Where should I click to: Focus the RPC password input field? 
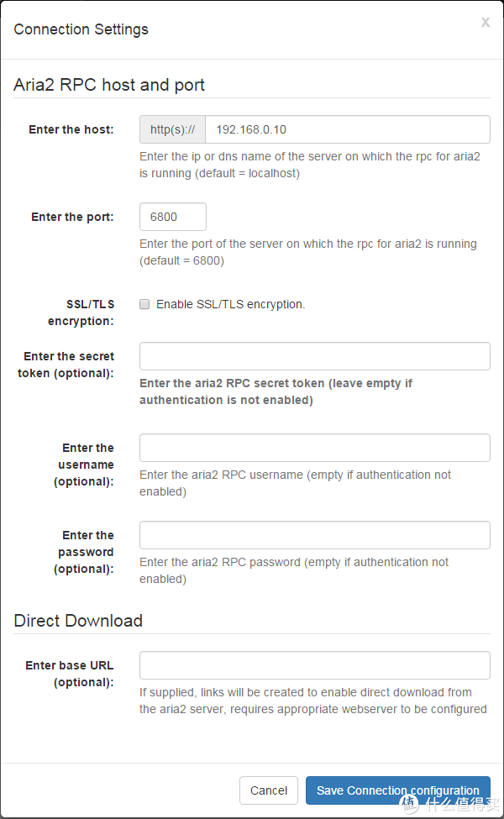tap(314, 535)
